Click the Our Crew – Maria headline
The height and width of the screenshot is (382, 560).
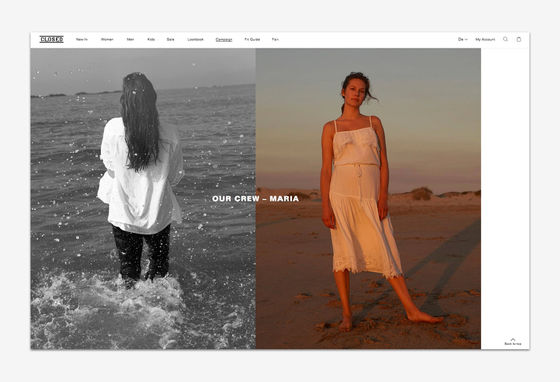(255, 199)
